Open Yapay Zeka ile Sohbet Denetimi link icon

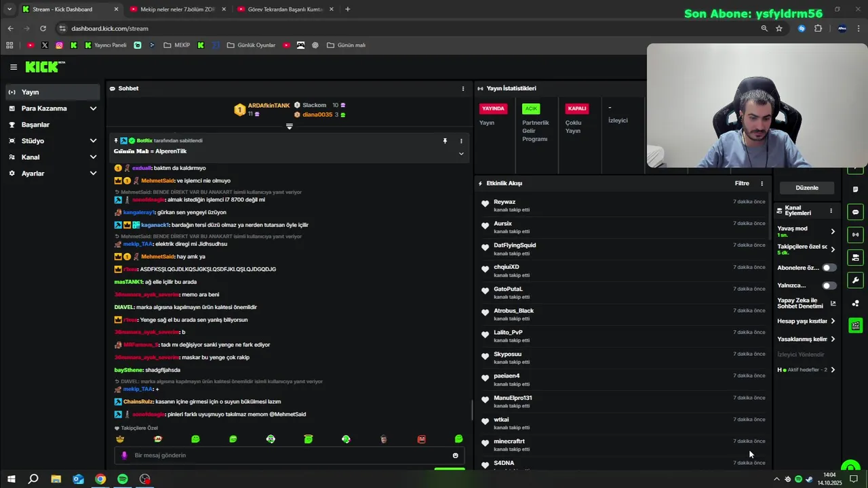point(833,304)
